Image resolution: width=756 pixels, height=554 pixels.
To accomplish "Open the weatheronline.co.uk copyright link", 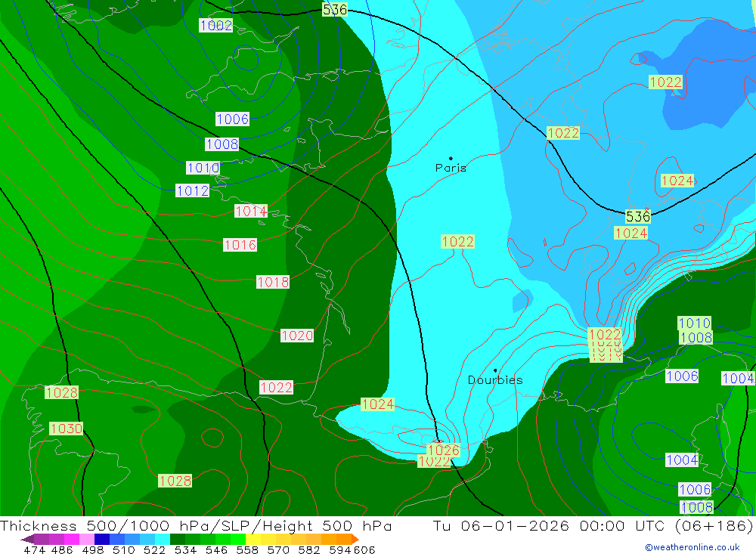I will pos(692,547).
